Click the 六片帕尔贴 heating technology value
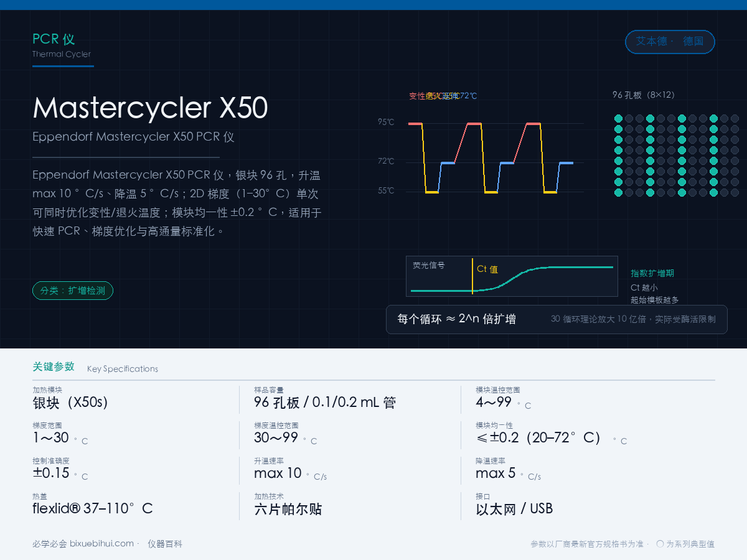The height and width of the screenshot is (560, 747). [x=288, y=509]
